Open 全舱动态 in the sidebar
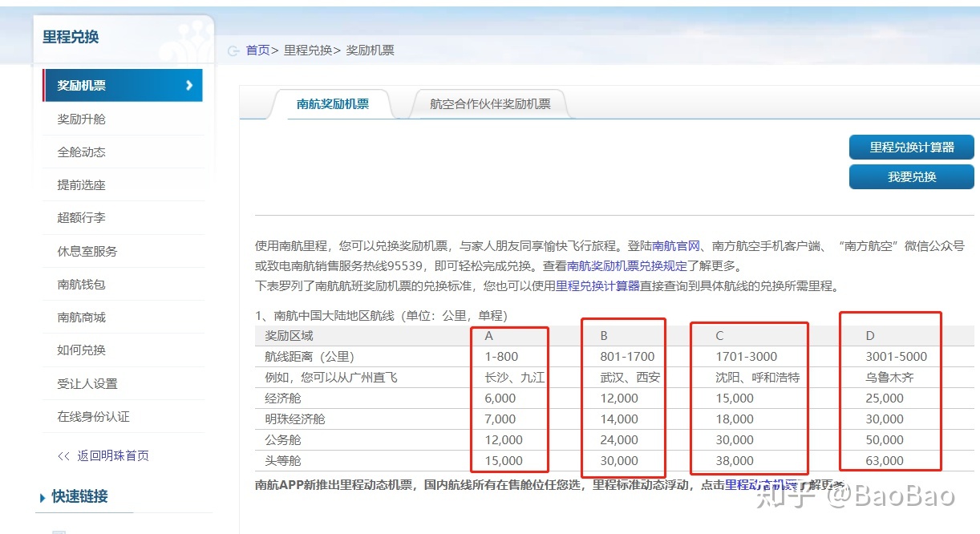Image resolution: width=980 pixels, height=534 pixels. (x=81, y=152)
